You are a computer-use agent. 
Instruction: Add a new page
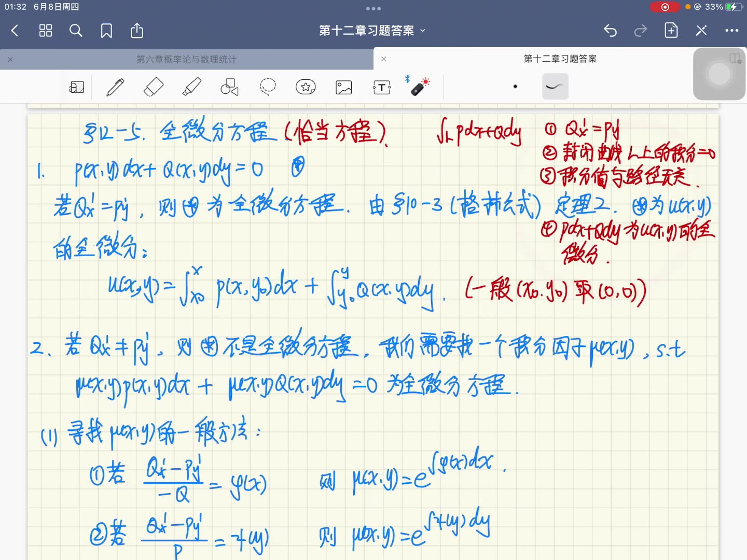(x=671, y=30)
